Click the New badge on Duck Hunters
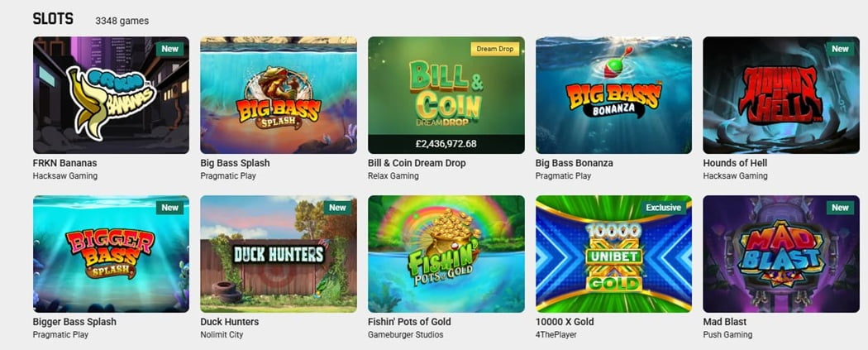 coord(337,208)
